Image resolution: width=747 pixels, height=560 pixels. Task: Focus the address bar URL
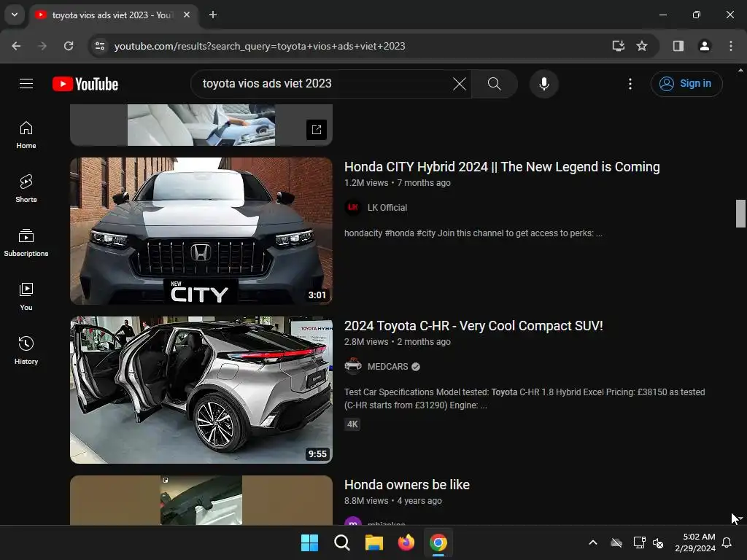click(260, 46)
